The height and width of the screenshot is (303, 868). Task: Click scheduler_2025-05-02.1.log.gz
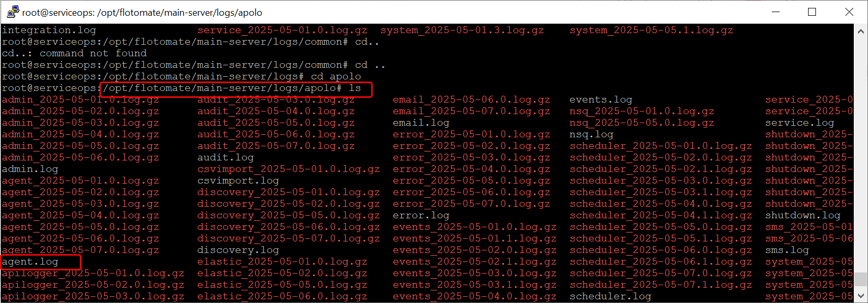click(661, 169)
